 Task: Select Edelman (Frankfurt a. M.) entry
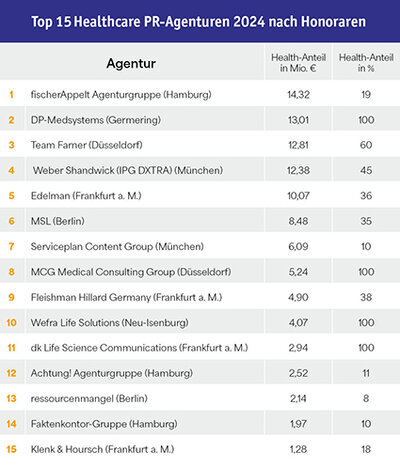point(86,196)
